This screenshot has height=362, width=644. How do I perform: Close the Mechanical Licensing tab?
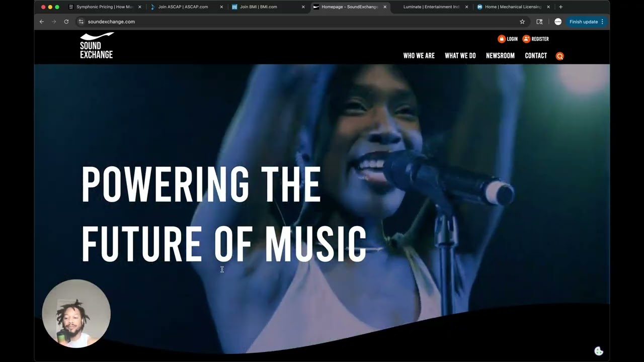point(548,7)
